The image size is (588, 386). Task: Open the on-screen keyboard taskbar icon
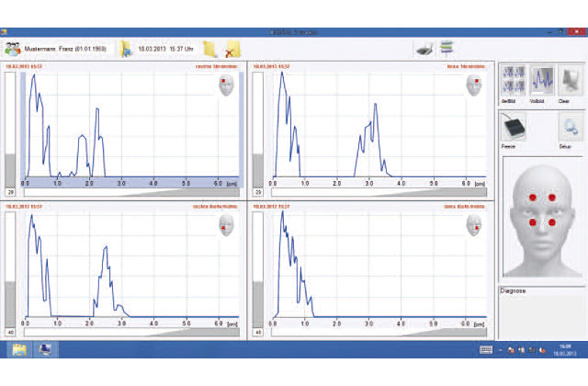[x=486, y=350]
